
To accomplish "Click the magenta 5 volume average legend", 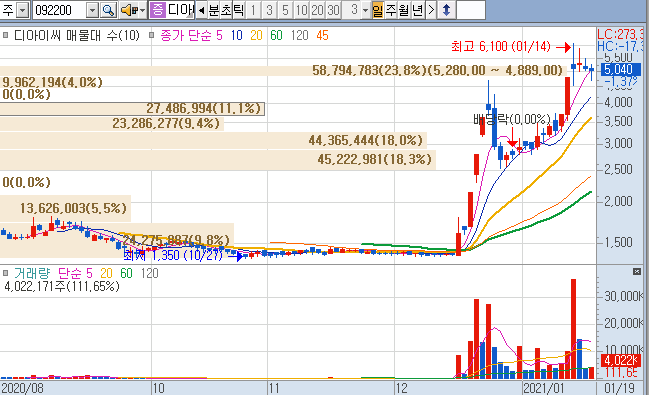I will click(x=89, y=273).
